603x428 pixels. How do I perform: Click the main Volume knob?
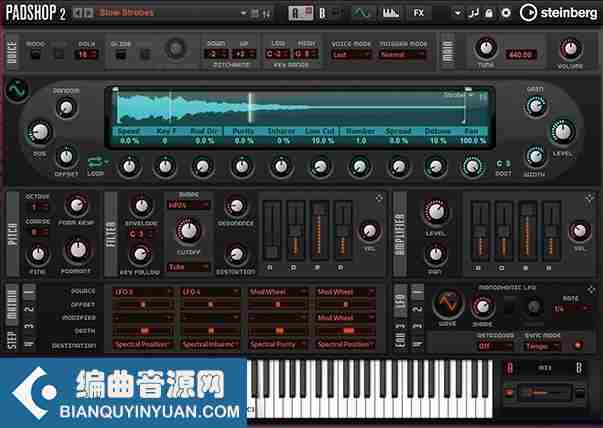tap(570, 49)
